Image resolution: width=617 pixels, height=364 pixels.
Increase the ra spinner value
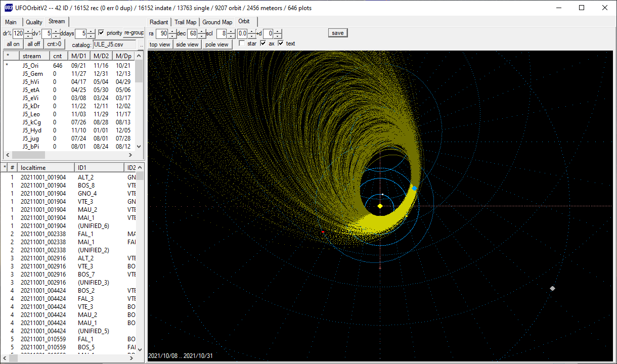point(172,31)
